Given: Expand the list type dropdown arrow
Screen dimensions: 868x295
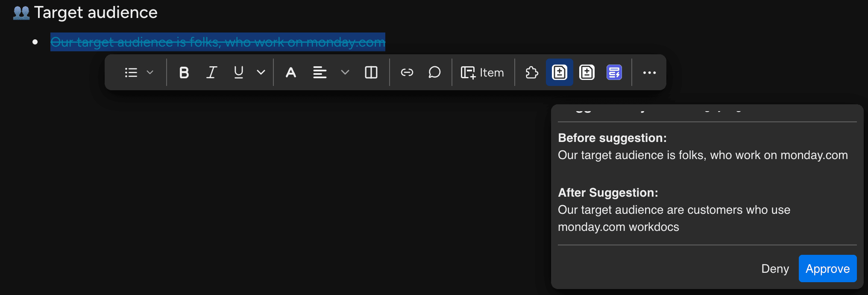Looking at the screenshot, I should pos(150,73).
